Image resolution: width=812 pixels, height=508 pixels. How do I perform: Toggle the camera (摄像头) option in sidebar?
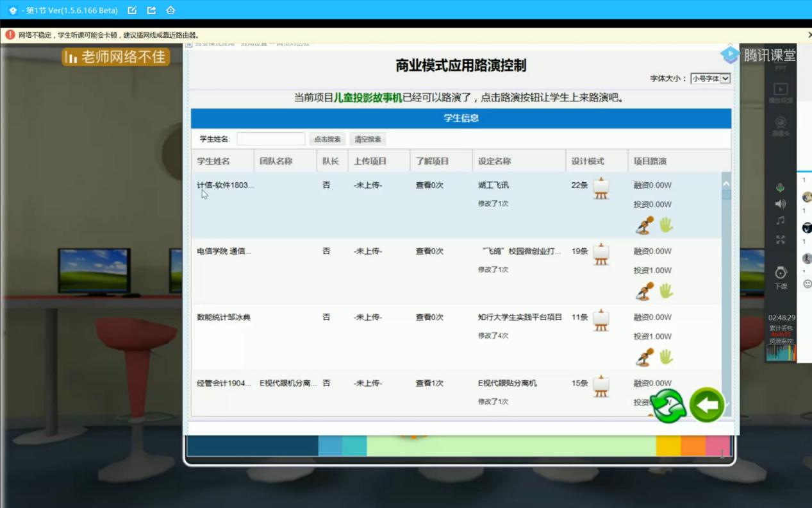pos(781,124)
